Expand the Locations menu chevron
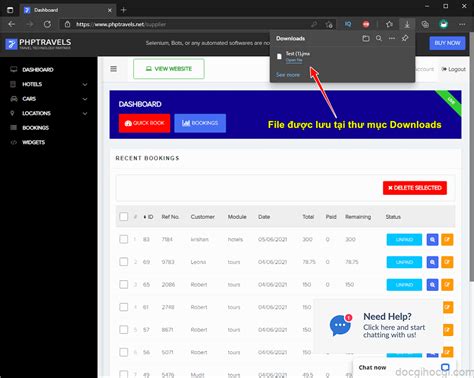This screenshot has width=474, height=378. [x=85, y=113]
